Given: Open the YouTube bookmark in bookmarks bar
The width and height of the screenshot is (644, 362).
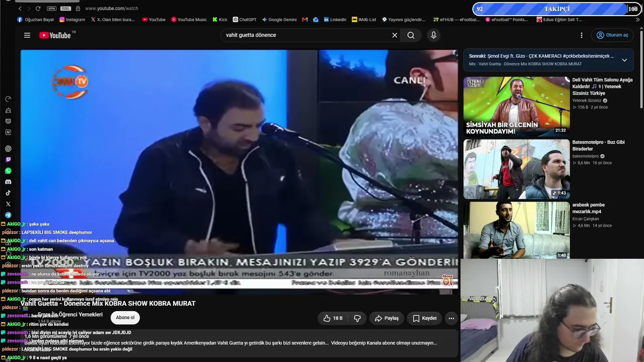Looking at the screenshot, I should pos(154,20).
